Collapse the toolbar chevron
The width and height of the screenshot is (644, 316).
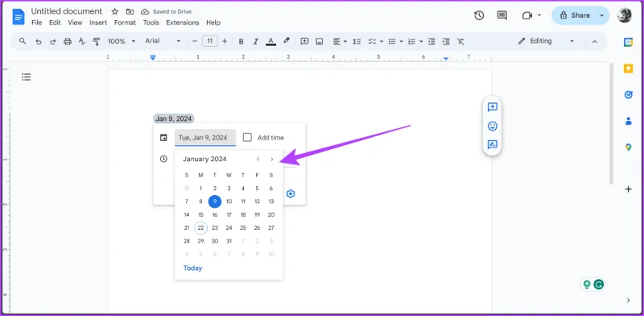[594, 41]
